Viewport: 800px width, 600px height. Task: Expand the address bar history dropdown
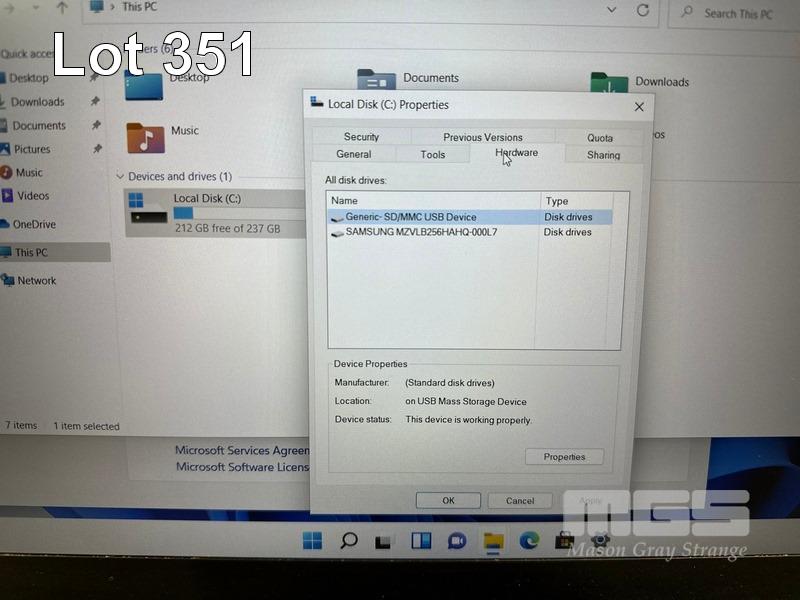tap(612, 10)
